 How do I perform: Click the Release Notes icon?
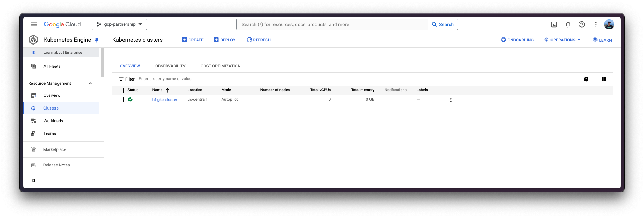click(34, 165)
